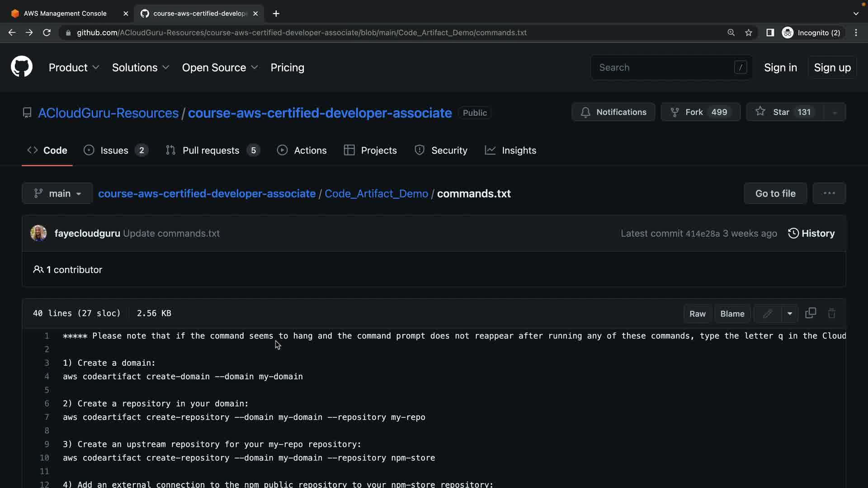Open the Code_Artifact_Demo folder link
The width and height of the screenshot is (868, 488).
pos(376,193)
